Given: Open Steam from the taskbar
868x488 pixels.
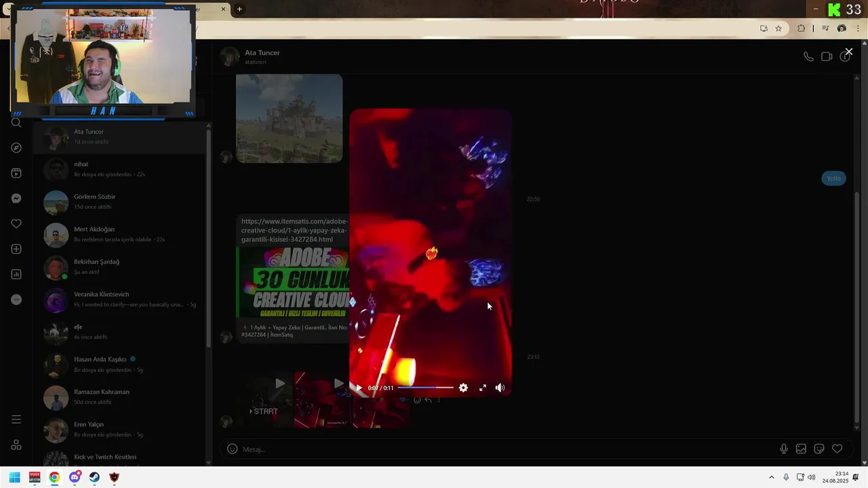Looking at the screenshot, I should click(x=94, y=477).
